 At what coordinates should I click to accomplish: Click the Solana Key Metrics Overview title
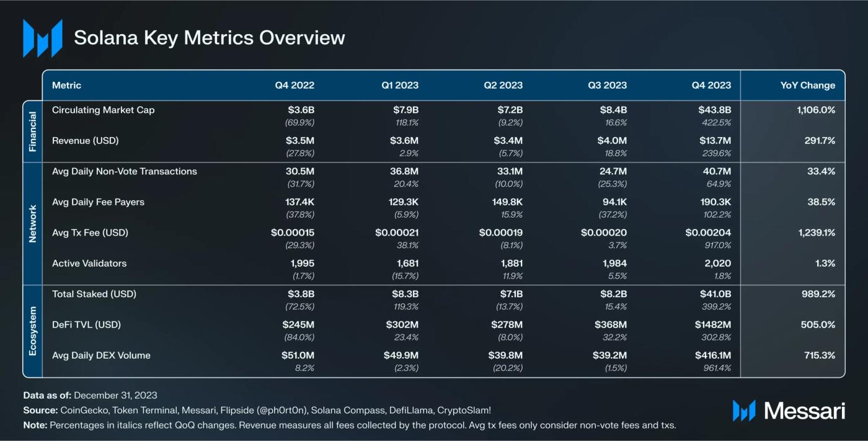(x=209, y=38)
